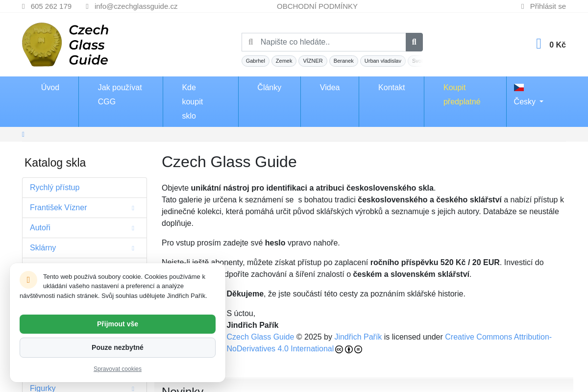Screen dimensions: 588x392
Task: Open Autoři catalog category
Action: [40, 228]
